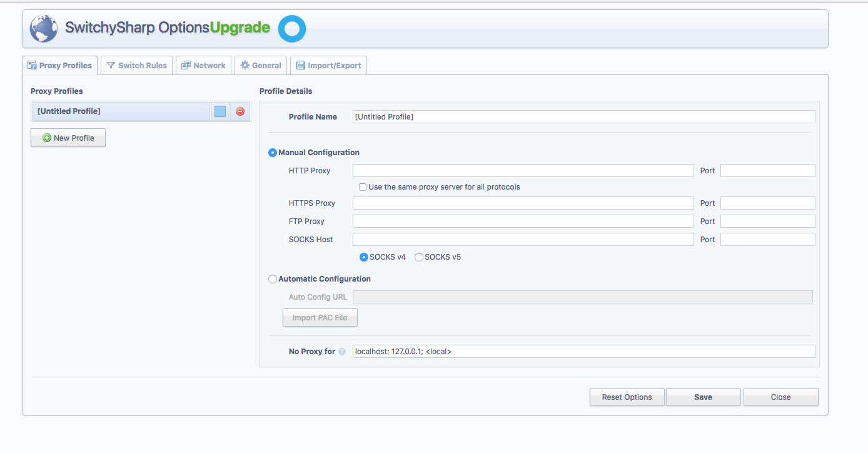
Task: Focus the HTTP Proxy address field
Action: pyautogui.click(x=523, y=170)
